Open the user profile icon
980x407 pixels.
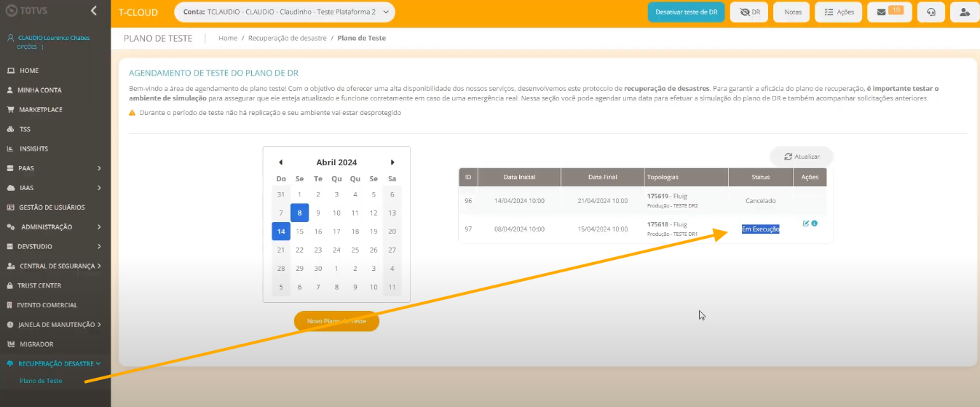pyautogui.click(x=964, y=12)
